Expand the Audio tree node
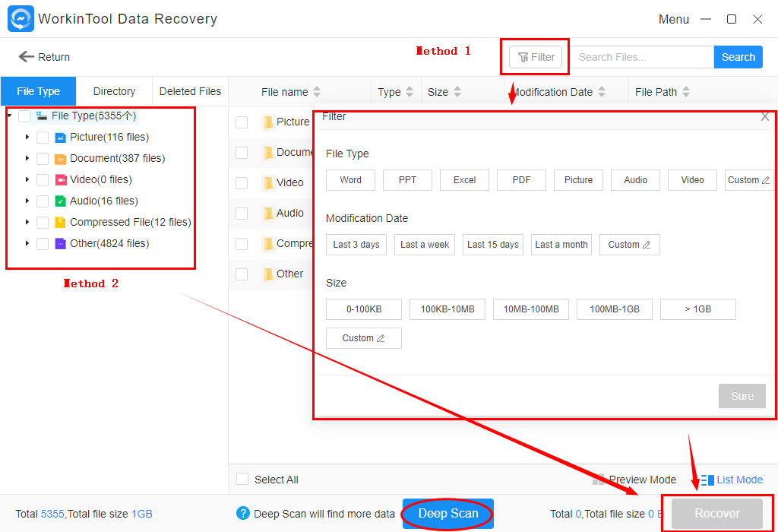Viewport: 778px width, 532px height. [27, 201]
